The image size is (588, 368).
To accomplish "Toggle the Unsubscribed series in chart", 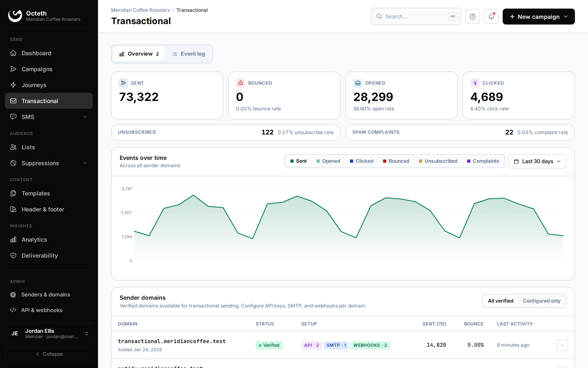I will (x=438, y=161).
